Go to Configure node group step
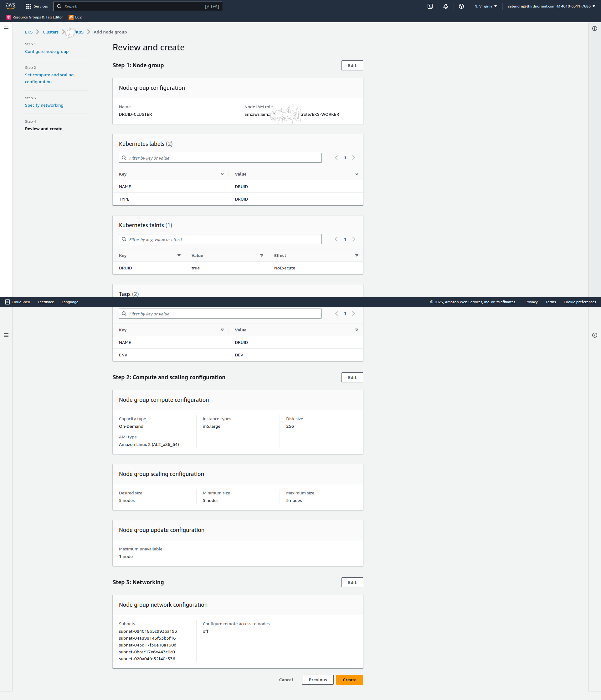Screen dimensions: 601x700 coord(47,52)
